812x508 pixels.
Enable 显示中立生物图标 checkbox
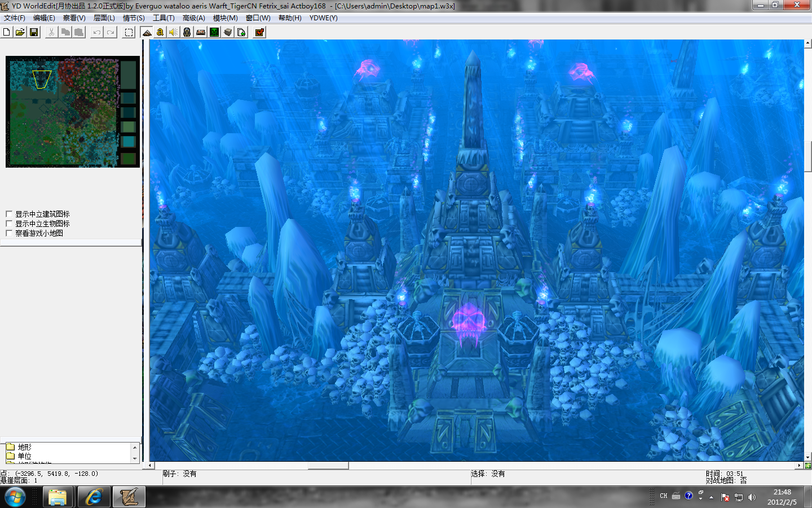[9, 224]
